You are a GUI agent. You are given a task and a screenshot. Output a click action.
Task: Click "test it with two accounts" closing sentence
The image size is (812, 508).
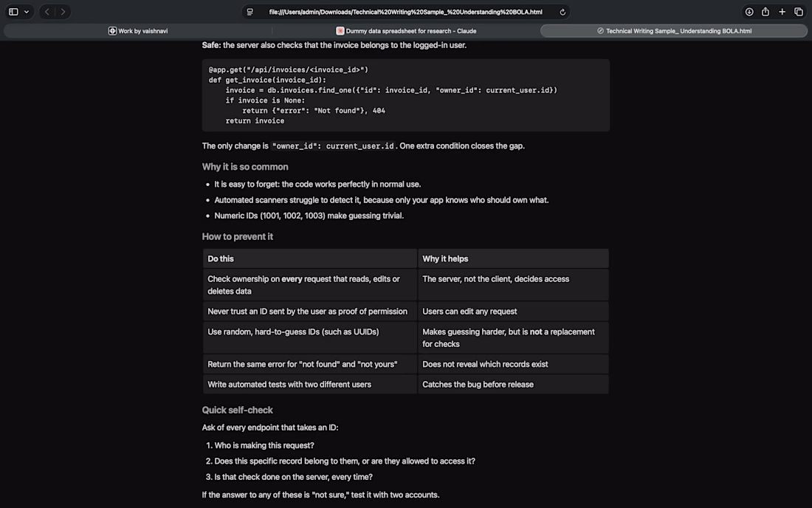(x=320, y=495)
